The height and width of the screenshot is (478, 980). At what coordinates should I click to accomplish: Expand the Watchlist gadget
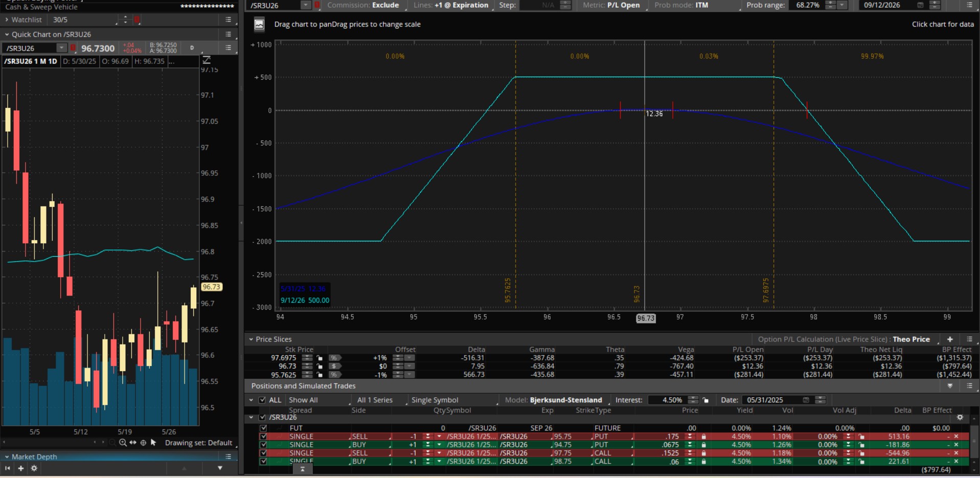coord(7,19)
